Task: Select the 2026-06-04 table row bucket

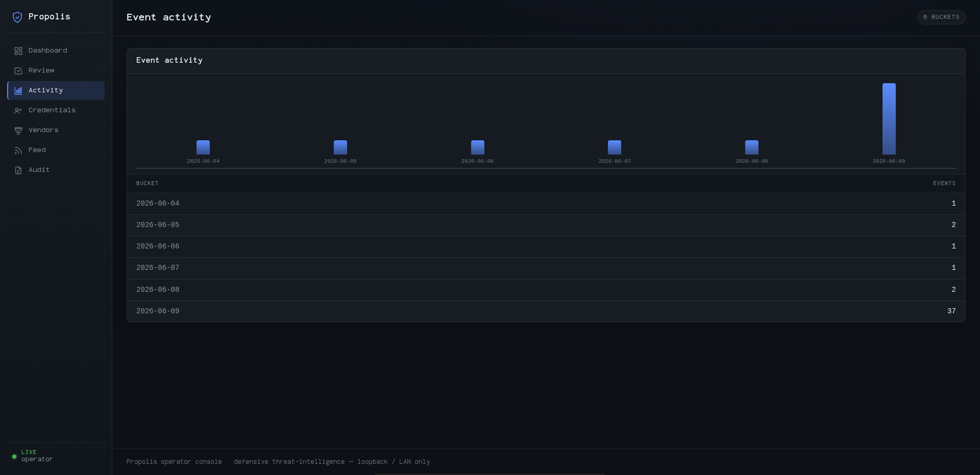Action: [158, 204]
